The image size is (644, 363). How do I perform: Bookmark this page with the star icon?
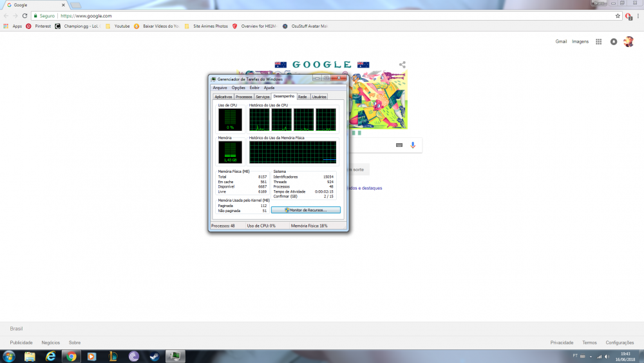[x=618, y=15]
